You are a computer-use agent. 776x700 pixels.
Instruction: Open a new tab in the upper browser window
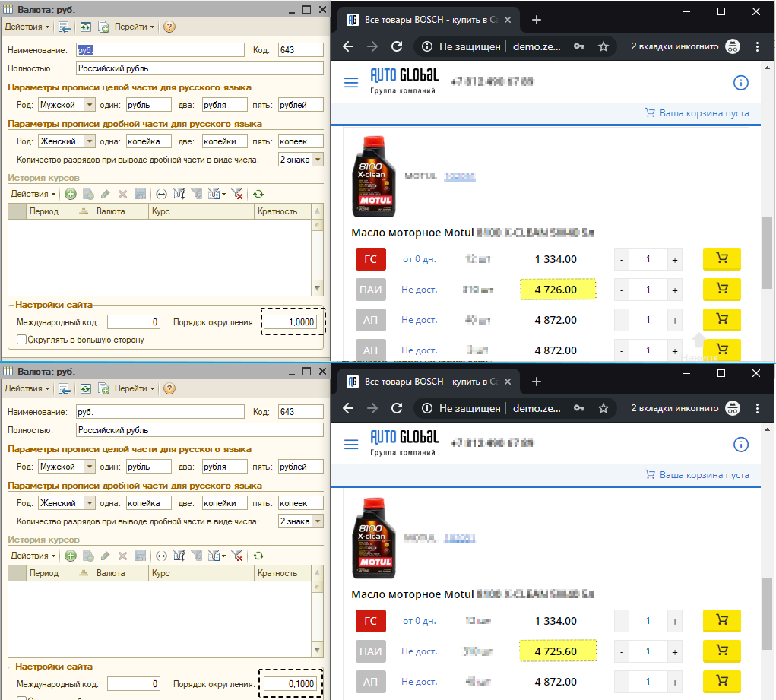[537, 20]
